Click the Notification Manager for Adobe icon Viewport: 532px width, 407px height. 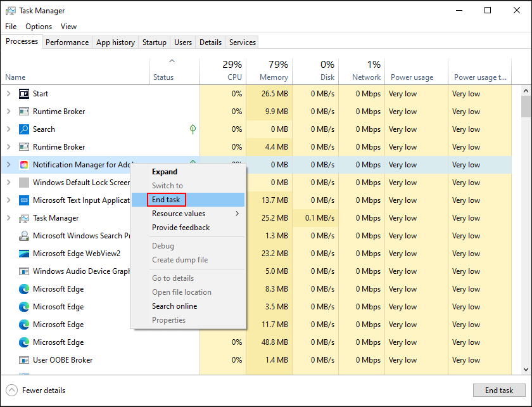click(24, 165)
